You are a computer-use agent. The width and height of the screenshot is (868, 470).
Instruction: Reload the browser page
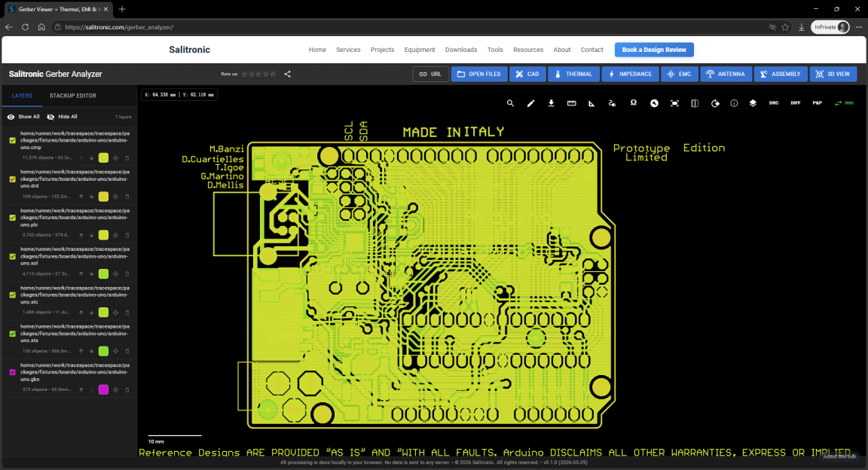[x=25, y=27]
